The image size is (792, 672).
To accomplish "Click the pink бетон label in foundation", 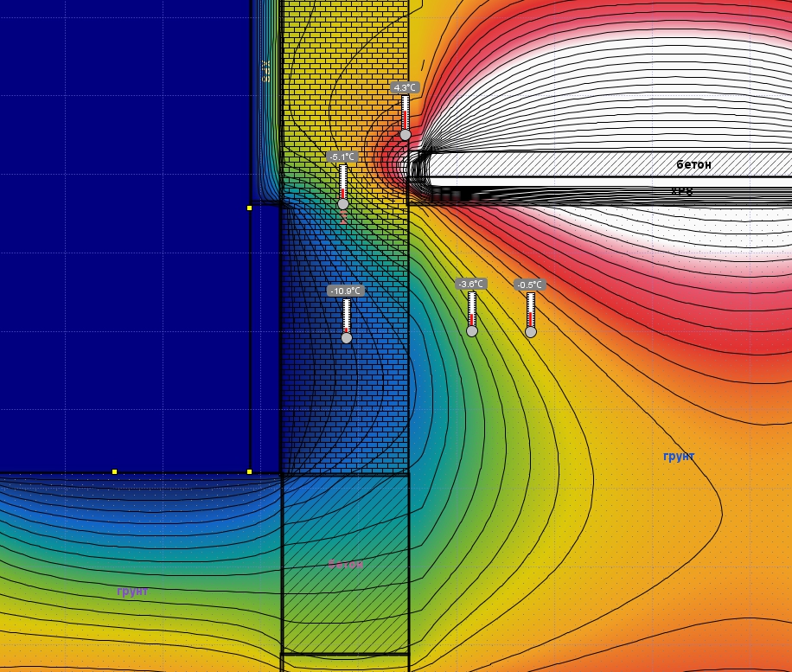I will point(346,565).
